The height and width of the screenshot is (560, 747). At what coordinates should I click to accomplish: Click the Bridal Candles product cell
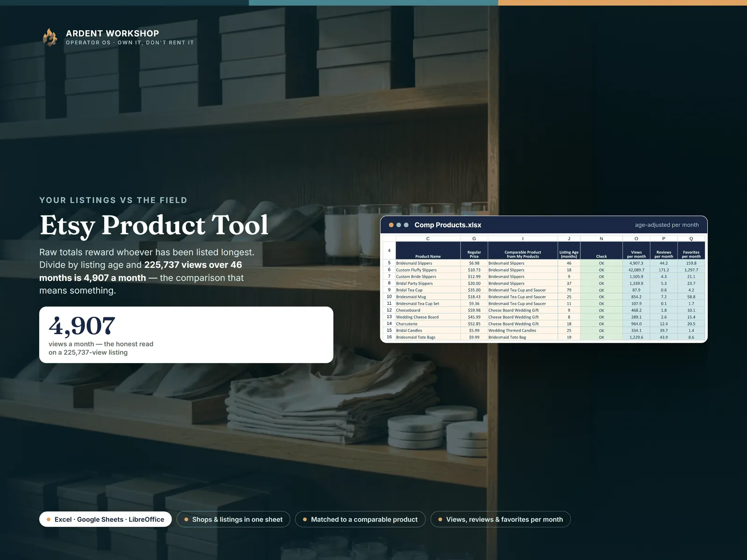[x=428, y=330]
